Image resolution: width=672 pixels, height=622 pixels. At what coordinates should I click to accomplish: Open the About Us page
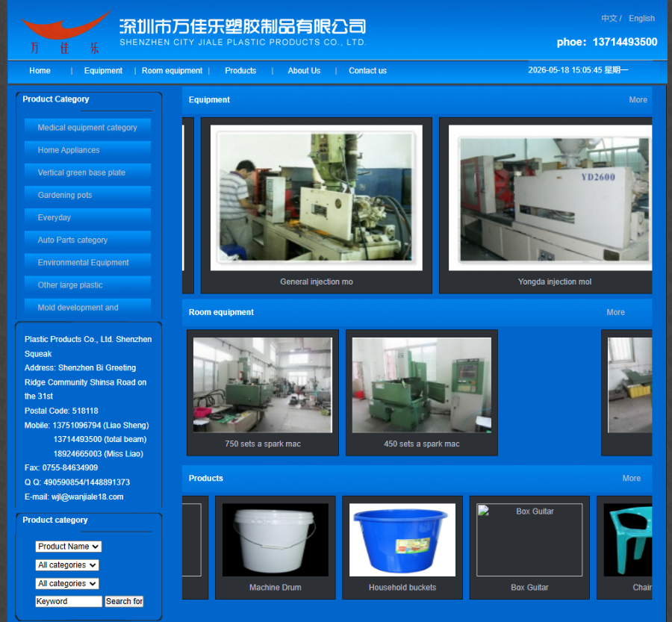point(304,71)
